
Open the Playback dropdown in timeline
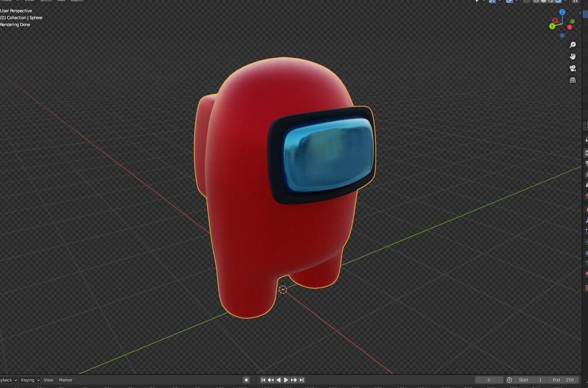8,380
